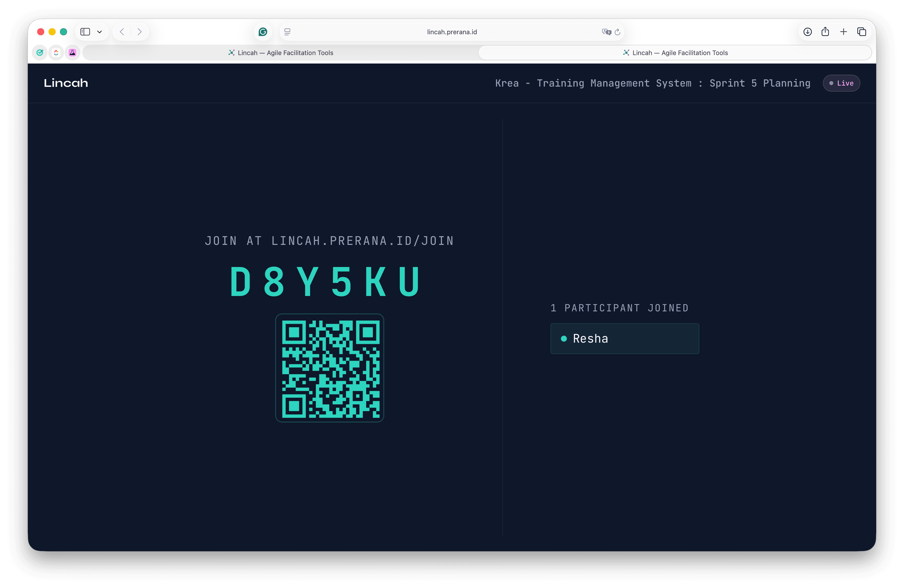Show the tab overview icon

(862, 32)
